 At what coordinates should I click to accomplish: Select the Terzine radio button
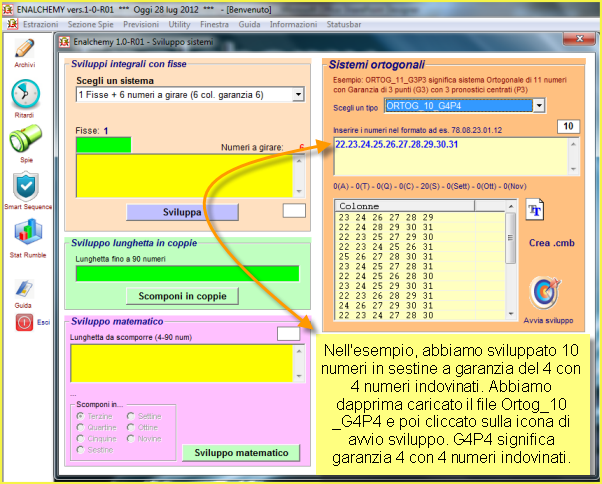(81, 415)
